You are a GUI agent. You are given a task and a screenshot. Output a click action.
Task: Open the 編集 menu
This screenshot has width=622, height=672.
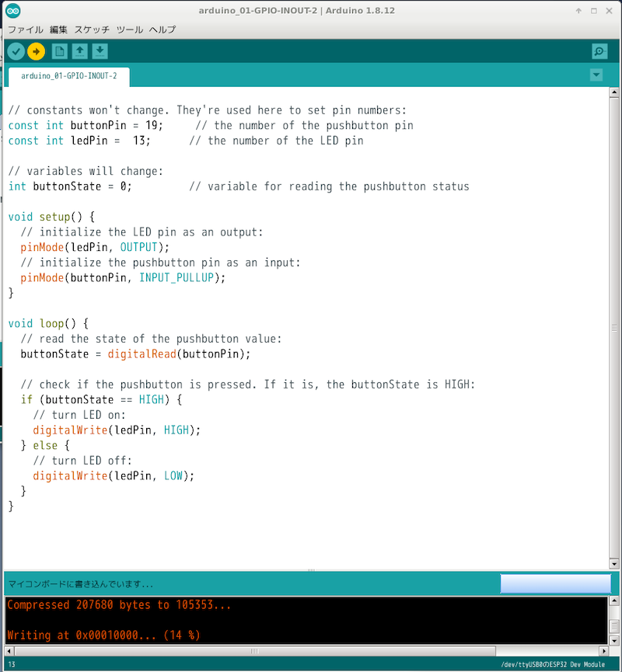58,30
